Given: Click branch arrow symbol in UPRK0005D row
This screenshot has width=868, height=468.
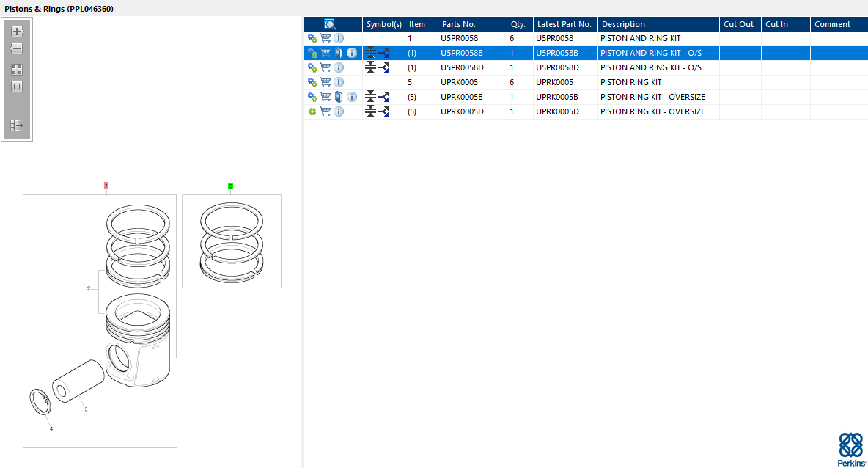Looking at the screenshot, I should click(x=383, y=111).
